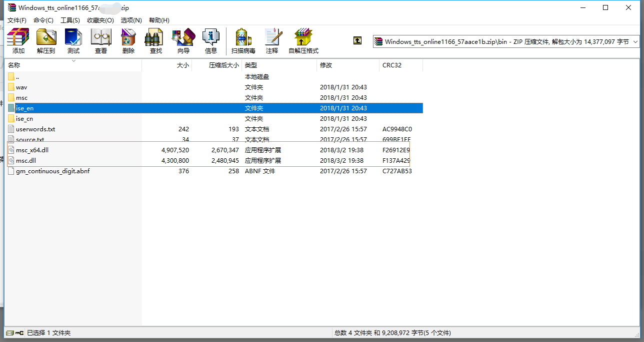Open the 收藏夹(O) favorites menu
Image resolution: width=644 pixels, height=342 pixels.
click(100, 20)
